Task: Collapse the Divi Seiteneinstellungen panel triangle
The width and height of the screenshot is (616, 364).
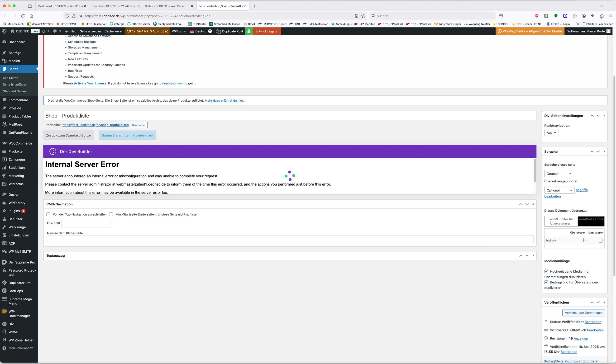Action: click(604, 116)
